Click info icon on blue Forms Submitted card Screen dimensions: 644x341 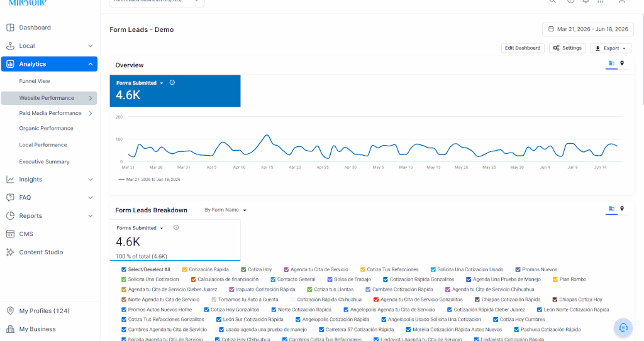click(172, 82)
